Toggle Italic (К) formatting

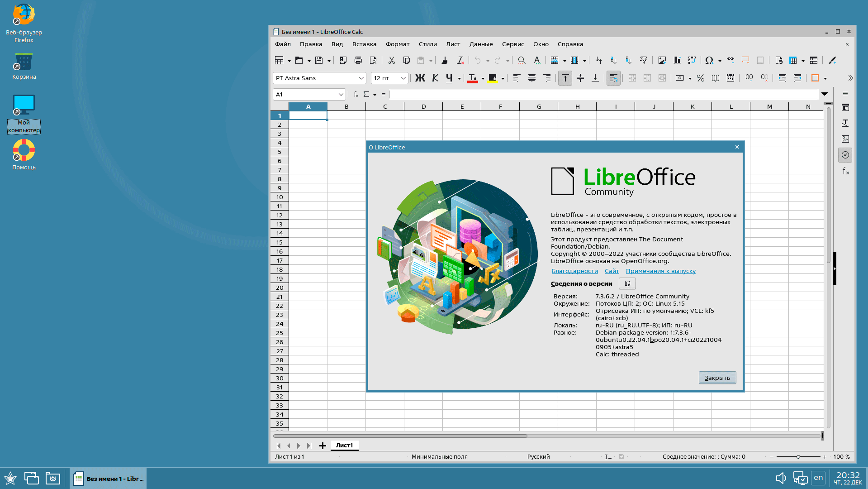(435, 78)
